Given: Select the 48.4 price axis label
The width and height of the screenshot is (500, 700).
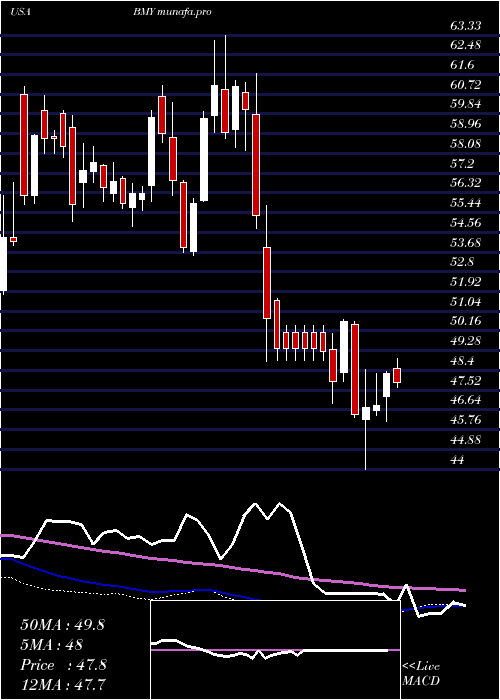Looking at the screenshot, I should (462, 361).
